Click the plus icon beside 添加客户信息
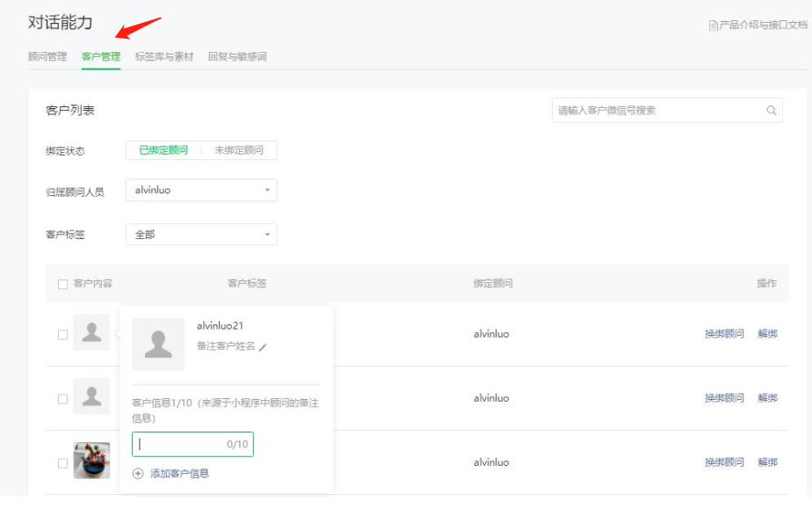This screenshot has height=523, width=812. (138, 473)
